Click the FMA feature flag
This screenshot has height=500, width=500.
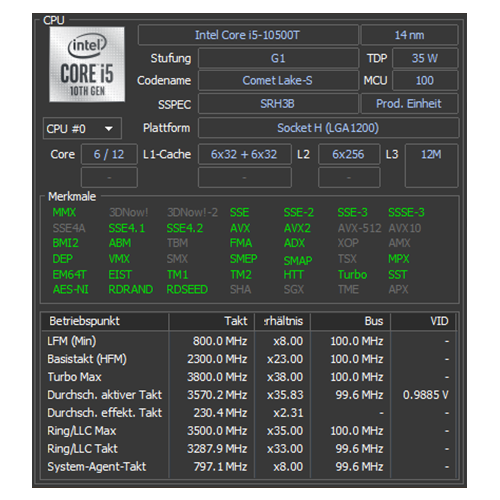pos(241,243)
